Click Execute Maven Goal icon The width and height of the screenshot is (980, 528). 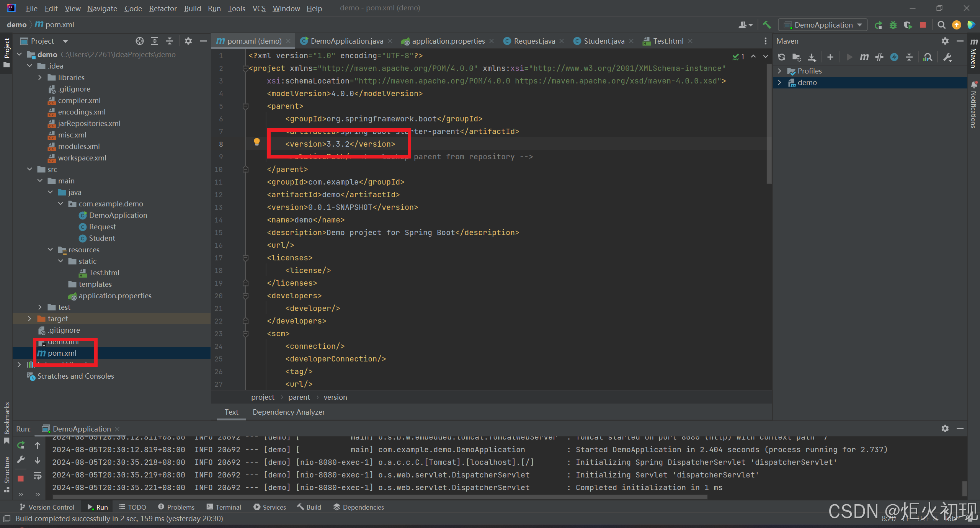coord(864,57)
